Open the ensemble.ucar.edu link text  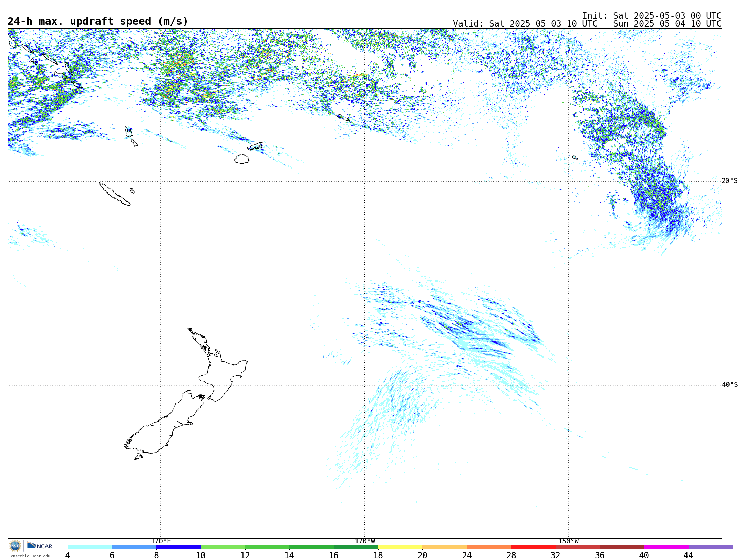coord(30,556)
